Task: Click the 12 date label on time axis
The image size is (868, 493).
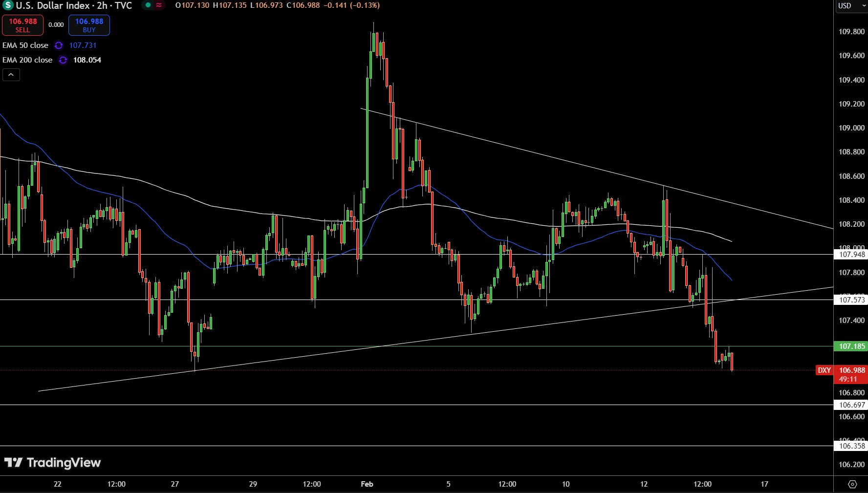Action: click(x=644, y=484)
